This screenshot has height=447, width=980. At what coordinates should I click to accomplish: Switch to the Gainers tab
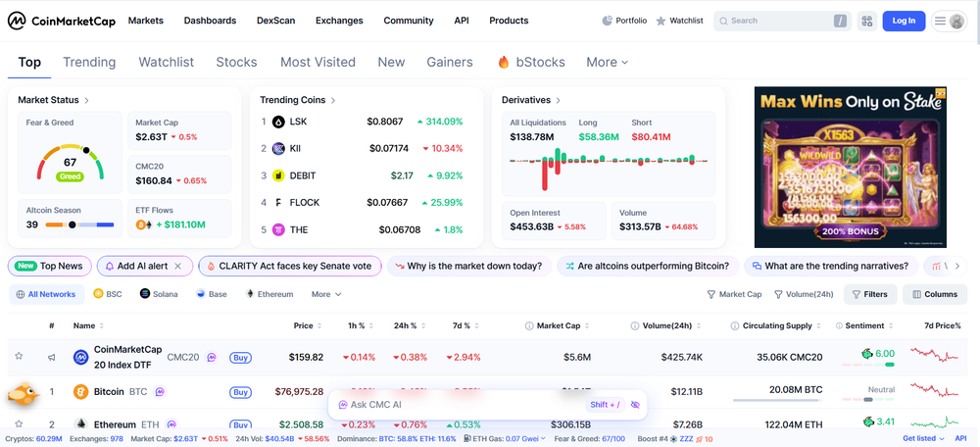[450, 62]
